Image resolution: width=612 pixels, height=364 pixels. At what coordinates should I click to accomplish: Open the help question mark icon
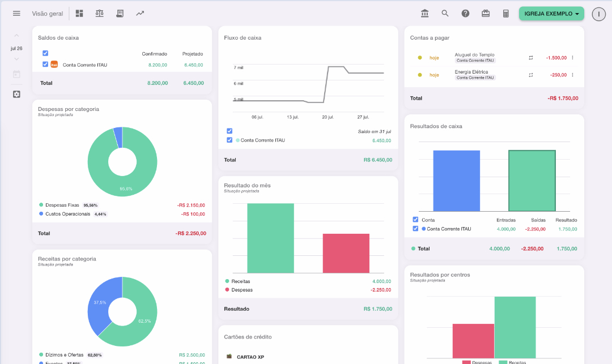point(465,13)
